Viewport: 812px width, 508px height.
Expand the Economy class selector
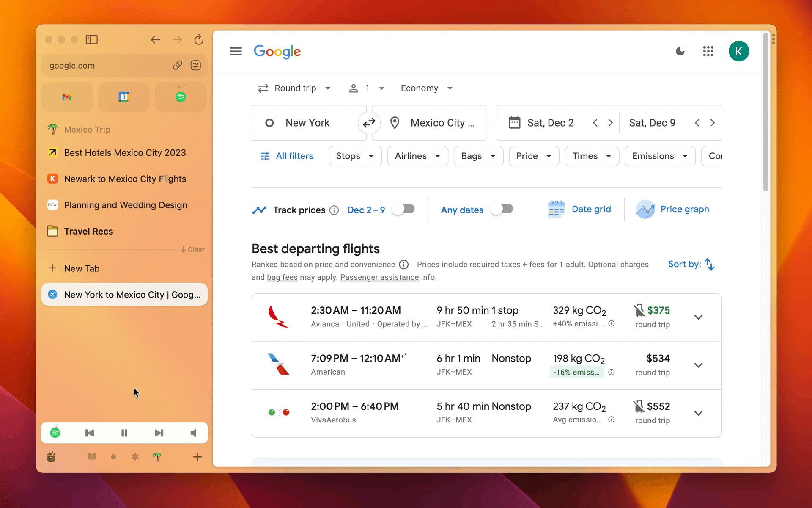426,88
